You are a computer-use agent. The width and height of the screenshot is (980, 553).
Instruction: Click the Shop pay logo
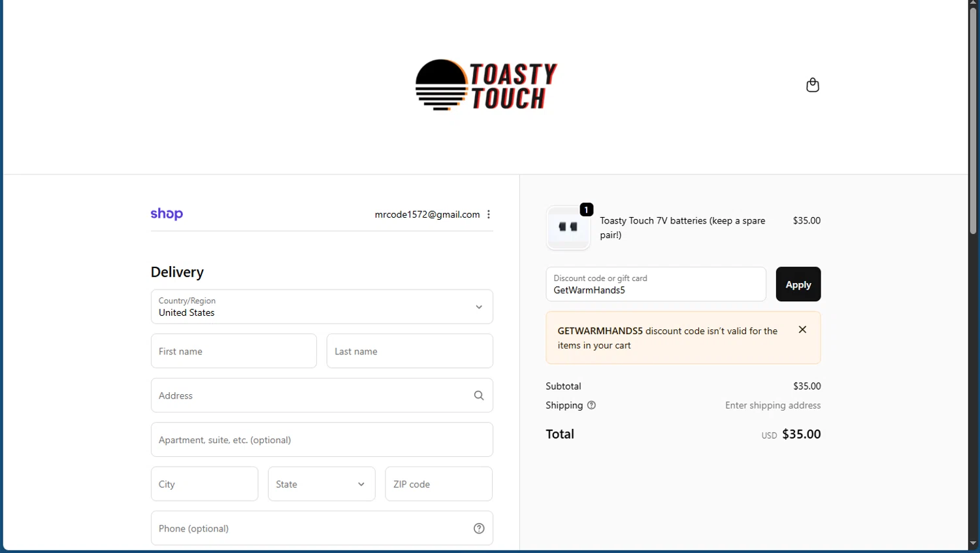coord(167,214)
